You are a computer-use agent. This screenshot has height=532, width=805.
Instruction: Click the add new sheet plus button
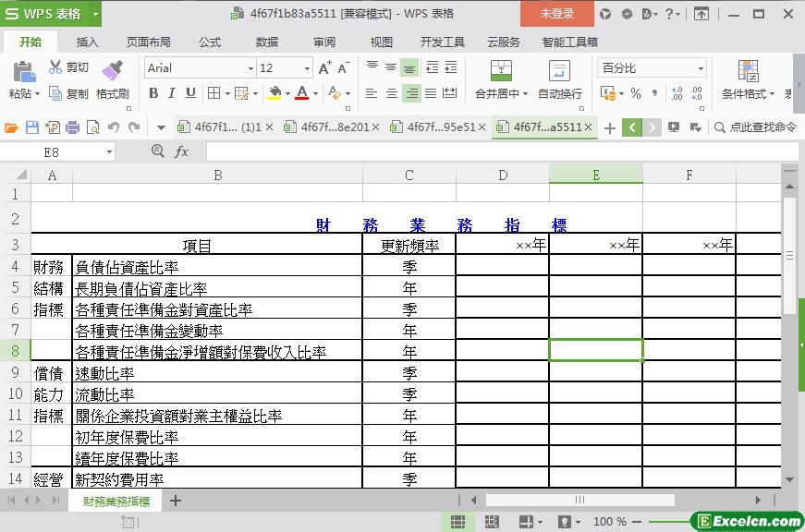[x=176, y=501]
